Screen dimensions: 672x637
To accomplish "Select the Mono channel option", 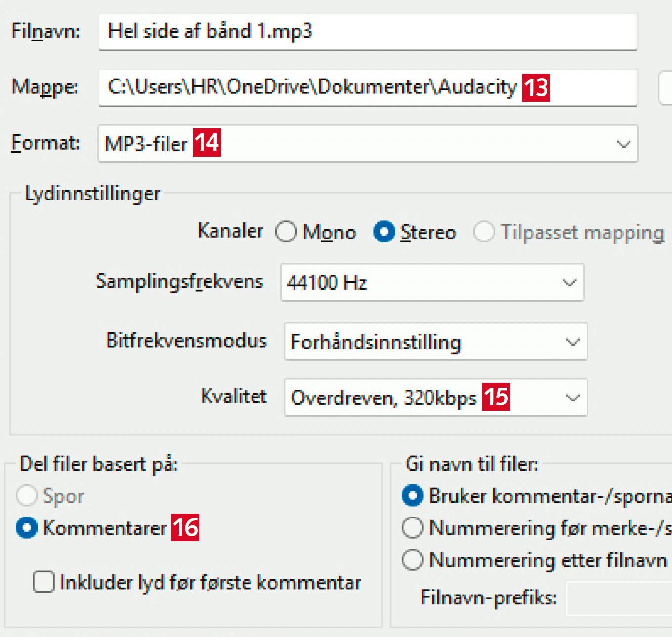I will click(286, 232).
